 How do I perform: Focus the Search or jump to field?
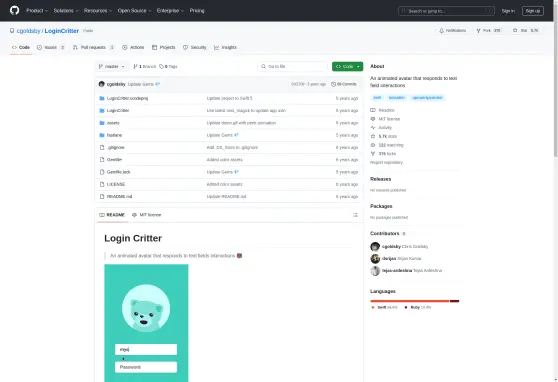446,11
